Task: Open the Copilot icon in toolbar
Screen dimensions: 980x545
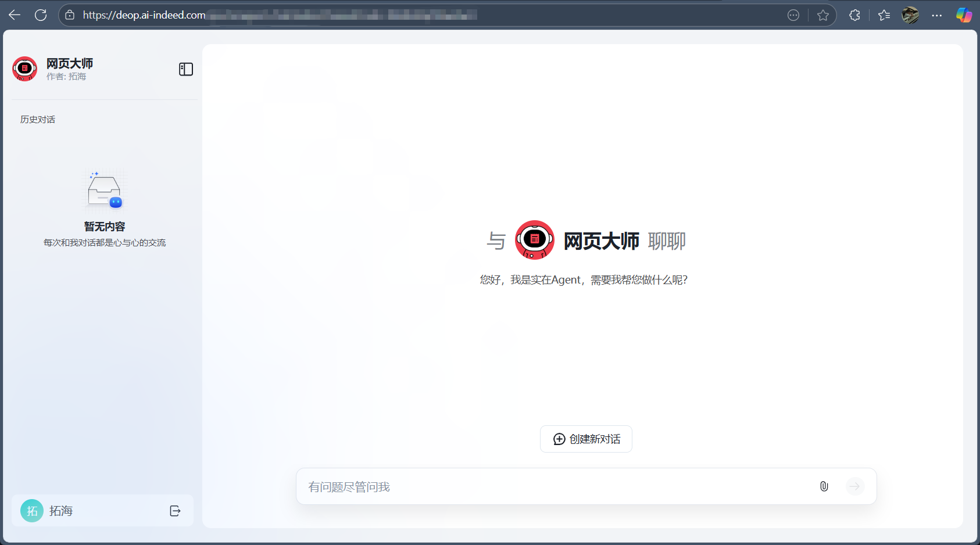Action: [x=964, y=15]
